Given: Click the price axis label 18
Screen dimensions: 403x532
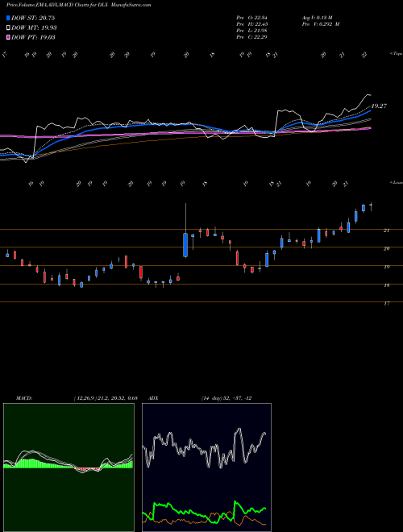Looking at the screenshot, I should coord(386,285).
